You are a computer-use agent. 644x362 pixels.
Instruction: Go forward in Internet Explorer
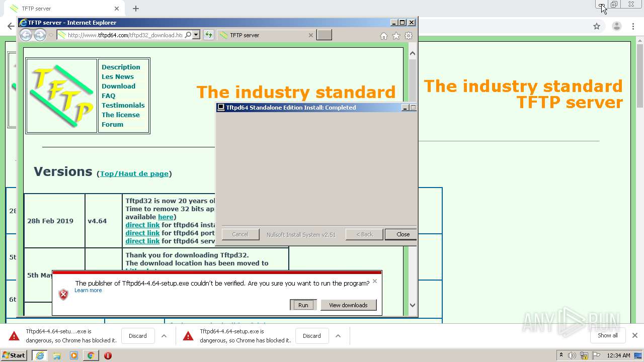40,35
